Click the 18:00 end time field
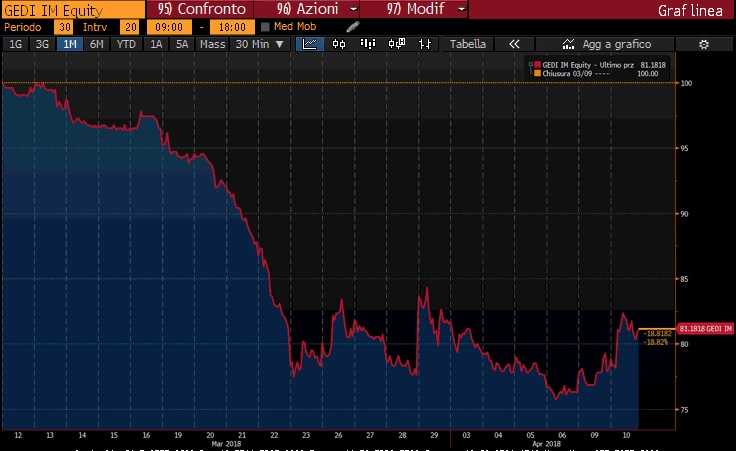Viewport: 736px width, 451px height. tap(232, 27)
